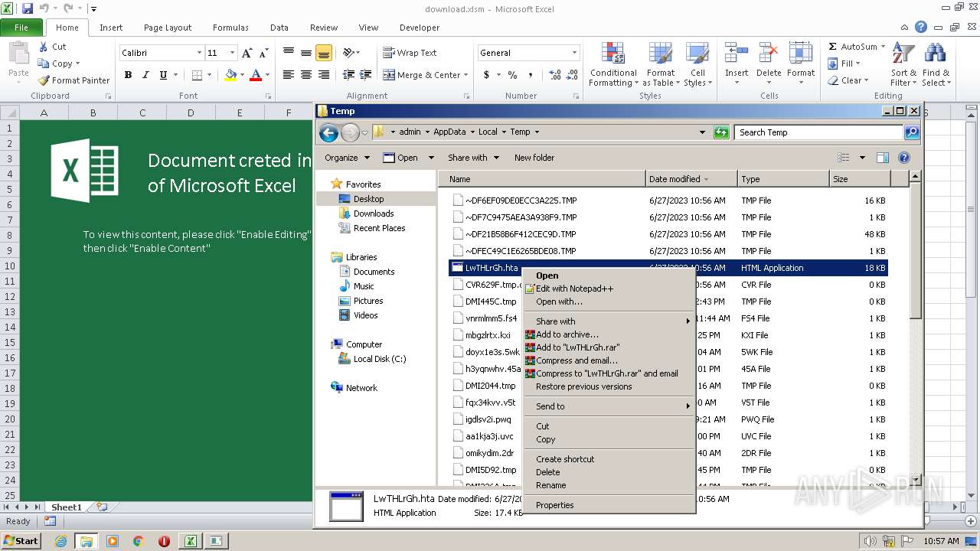Open Internet Explorer from taskbar
This screenshot has width=980, height=551.
point(60,541)
